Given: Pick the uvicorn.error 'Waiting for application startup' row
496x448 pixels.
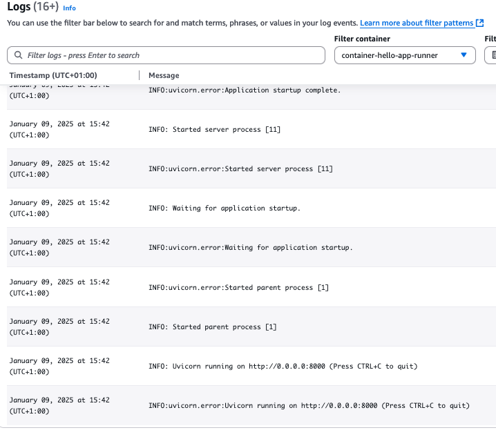Looking at the screenshot, I should [250, 248].
